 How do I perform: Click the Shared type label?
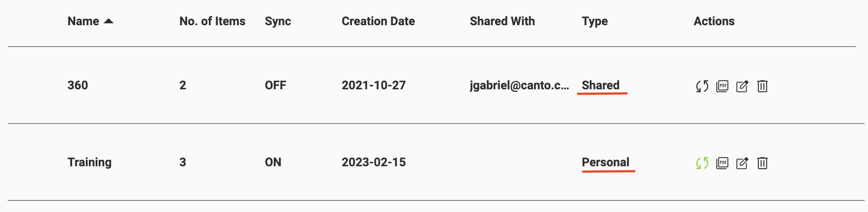tap(601, 85)
